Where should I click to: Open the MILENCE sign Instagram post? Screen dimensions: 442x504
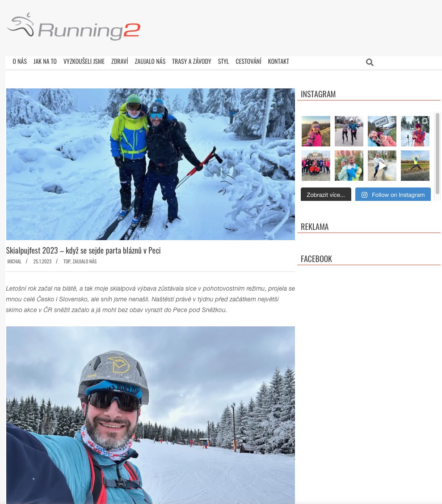coord(382,131)
